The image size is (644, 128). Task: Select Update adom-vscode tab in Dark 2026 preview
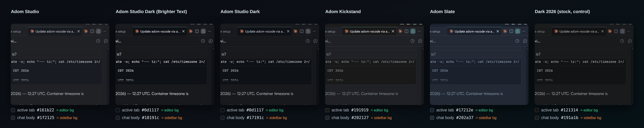[579, 31]
